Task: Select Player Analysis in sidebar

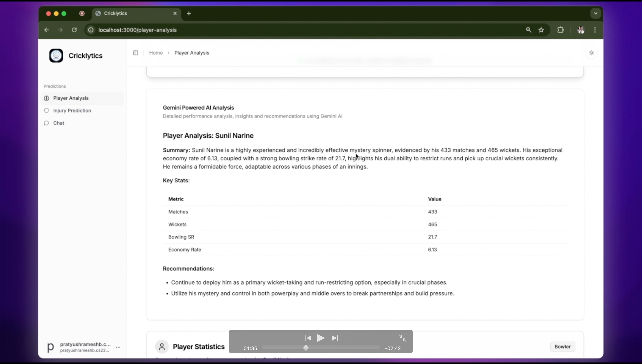Action: tap(71, 98)
